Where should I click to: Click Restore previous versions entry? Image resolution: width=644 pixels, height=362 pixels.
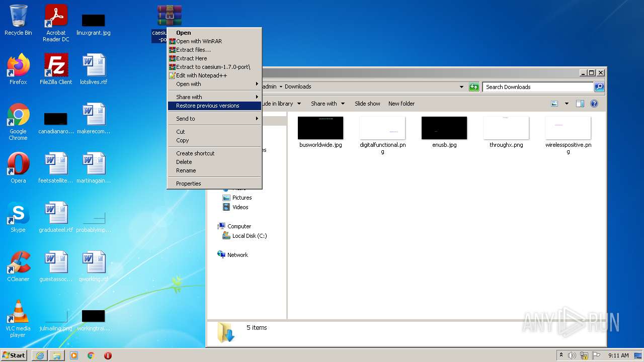[215, 106]
